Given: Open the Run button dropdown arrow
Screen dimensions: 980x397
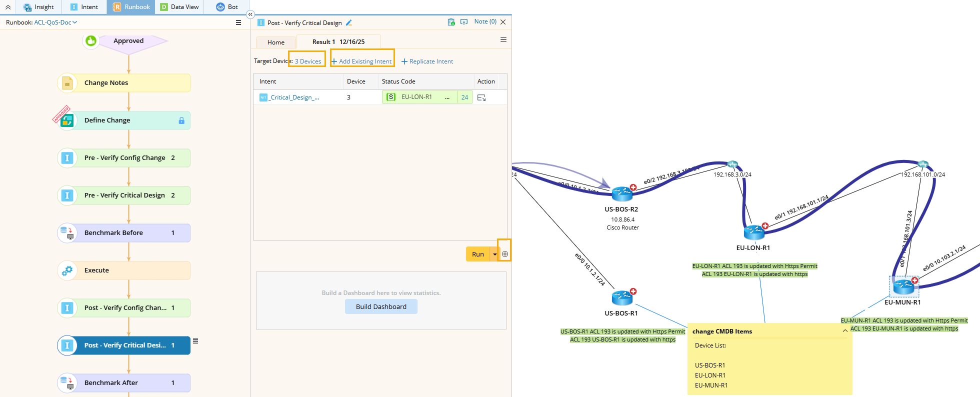Looking at the screenshot, I should click(495, 254).
